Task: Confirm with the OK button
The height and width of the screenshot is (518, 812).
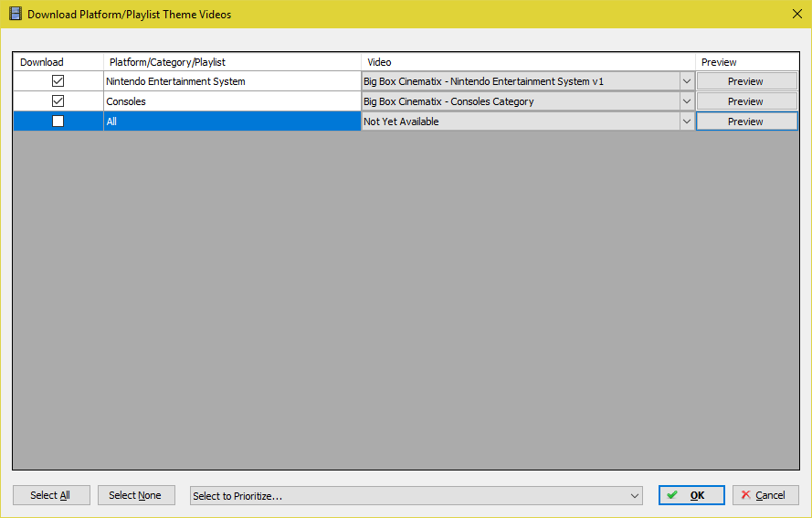Action: (691, 495)
